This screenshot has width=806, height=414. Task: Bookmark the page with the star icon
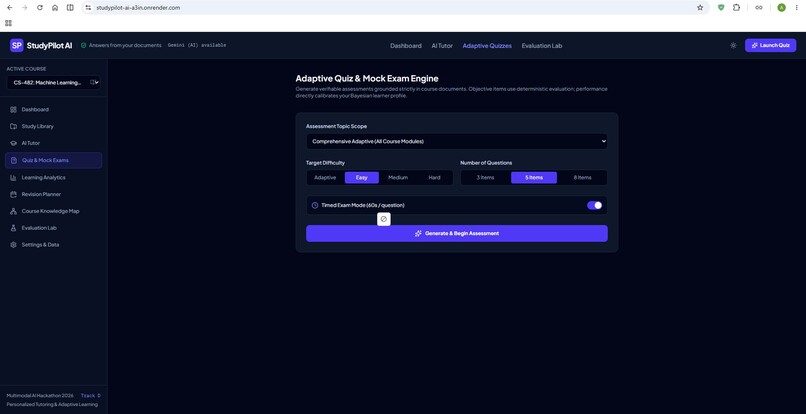point(700,8)
